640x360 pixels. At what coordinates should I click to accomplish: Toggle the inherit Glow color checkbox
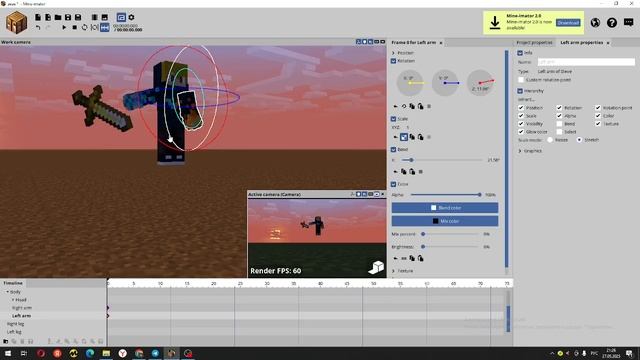(x=521, y=132)
